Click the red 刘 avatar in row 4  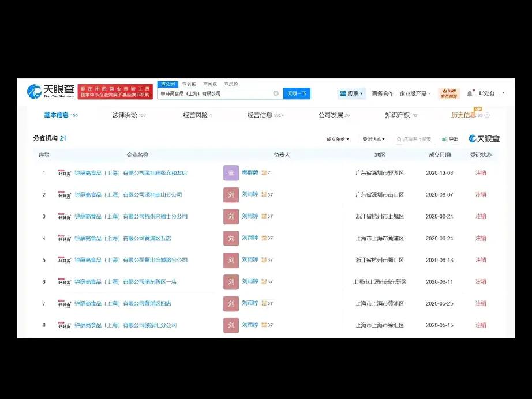(x=231, y=238)
